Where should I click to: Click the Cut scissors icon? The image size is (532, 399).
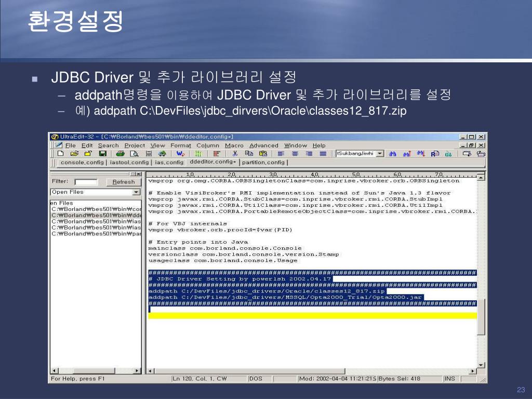[235, 154]
